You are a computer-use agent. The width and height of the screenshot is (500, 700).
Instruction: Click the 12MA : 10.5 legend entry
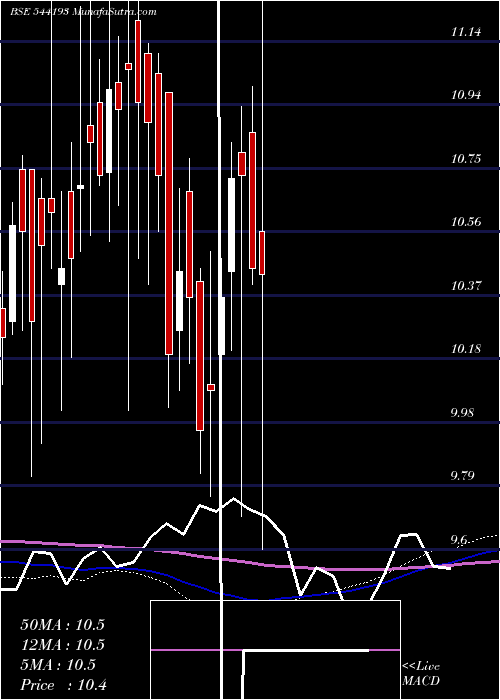click(x=62, y=645)
